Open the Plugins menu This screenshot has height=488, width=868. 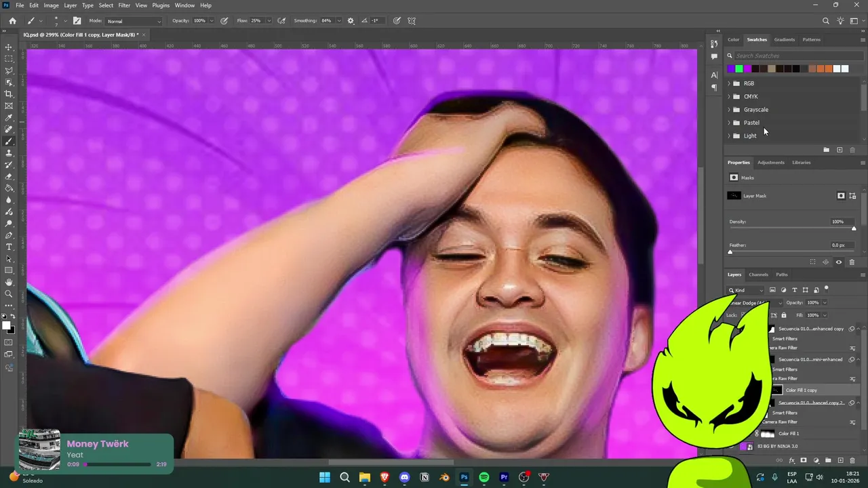pyautogui.click(x=161, y=5)
